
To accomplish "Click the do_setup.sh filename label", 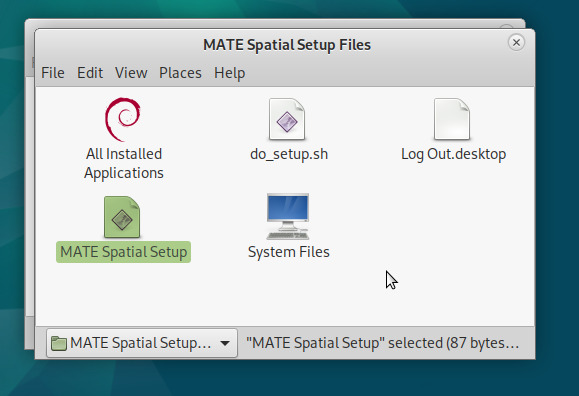I will pyautogui.click(x=289, y=154).
